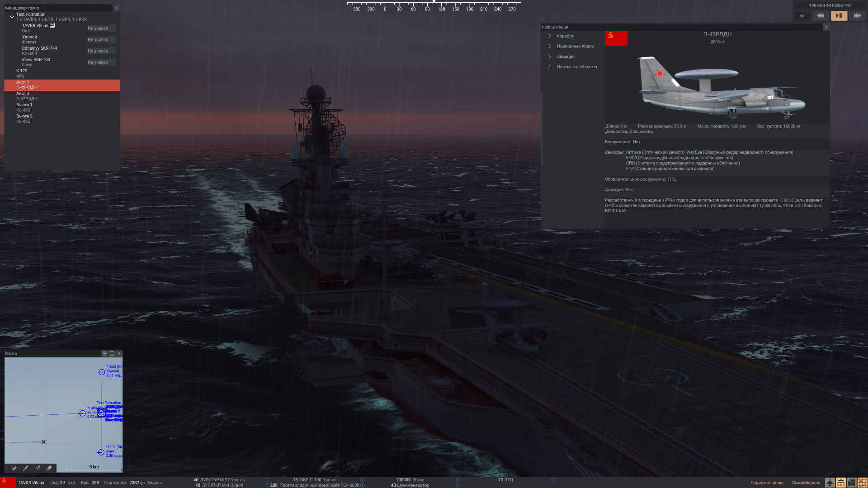Click the speed up time button
Screen dimensions: 868x488
[857, 16]
